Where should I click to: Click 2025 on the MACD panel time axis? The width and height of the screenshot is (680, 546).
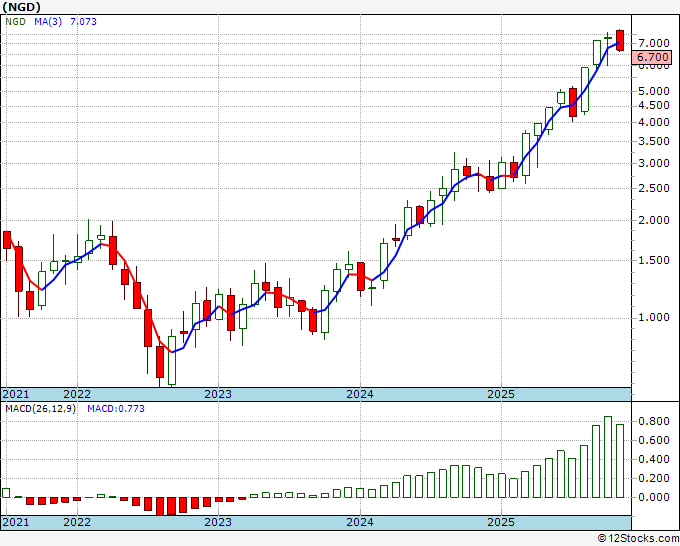click(501, 522)
